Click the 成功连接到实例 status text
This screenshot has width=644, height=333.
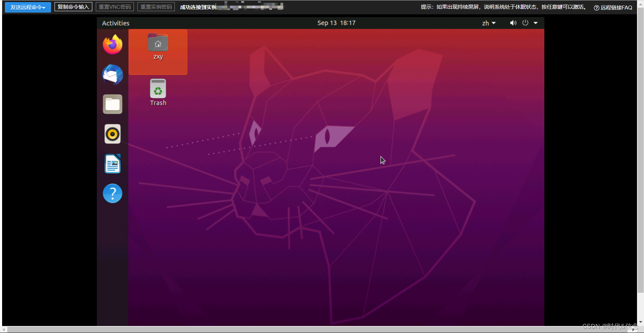coord(198,7)
